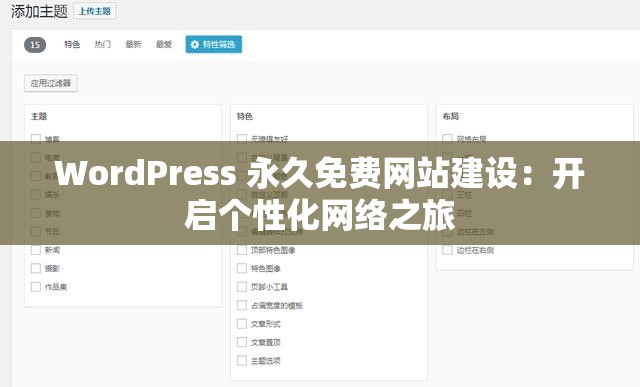The image size is (640, 387).
Task: Tick the 节日 checkbox
Action: (36, 231)
